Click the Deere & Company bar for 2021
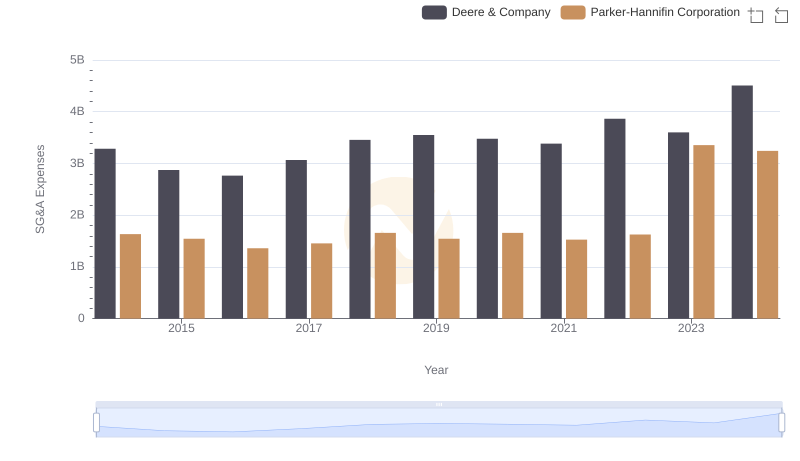This screenshot has width=800, height=461. (552, 231)
